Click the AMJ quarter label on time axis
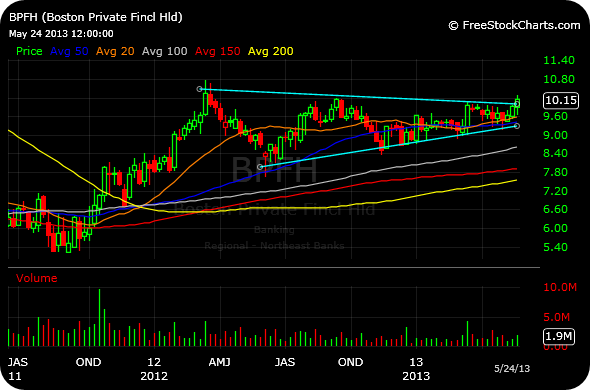This screenshot has width=590, height=390. click(x=219, y=362)
